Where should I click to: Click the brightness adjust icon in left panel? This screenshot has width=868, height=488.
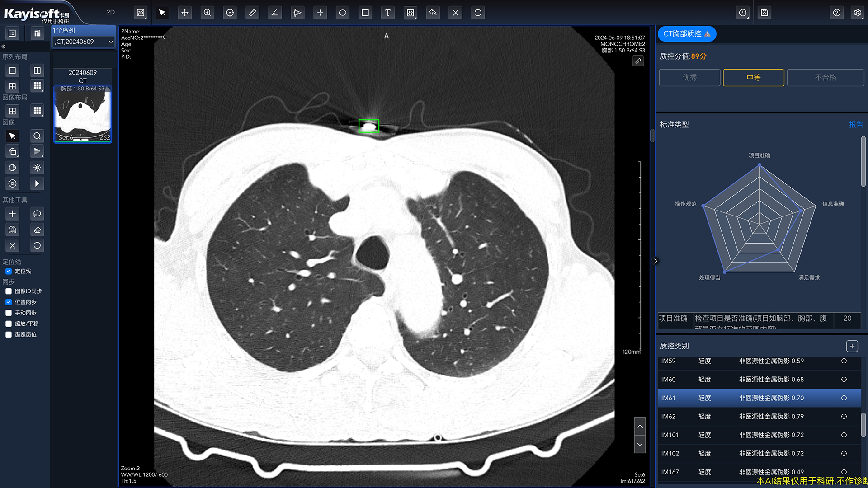[37, 168]
